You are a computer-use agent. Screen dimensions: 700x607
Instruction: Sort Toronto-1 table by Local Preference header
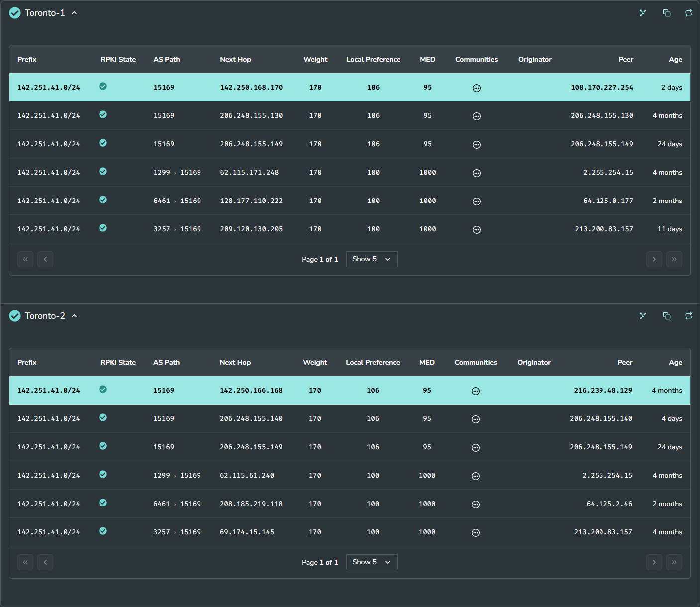click(x=373, y=59)
